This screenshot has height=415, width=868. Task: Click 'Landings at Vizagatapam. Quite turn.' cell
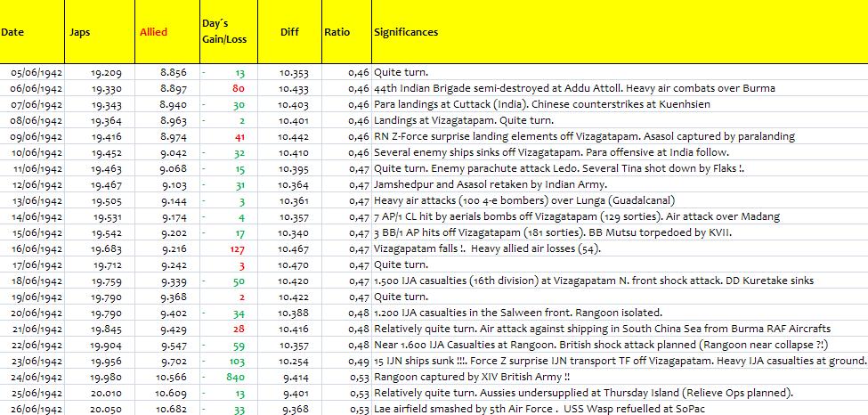pyautogui.click(x=620, y=120)
